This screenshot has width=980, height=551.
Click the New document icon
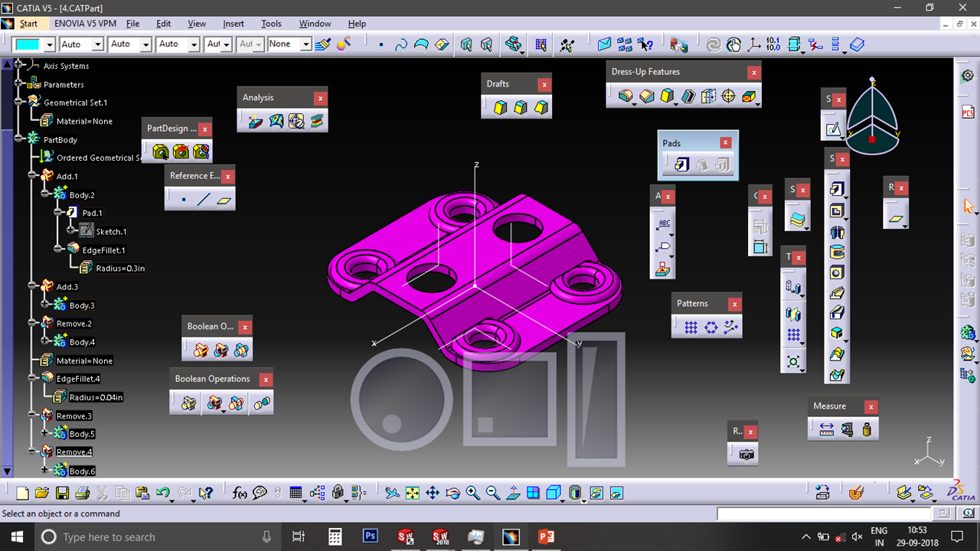23,493
